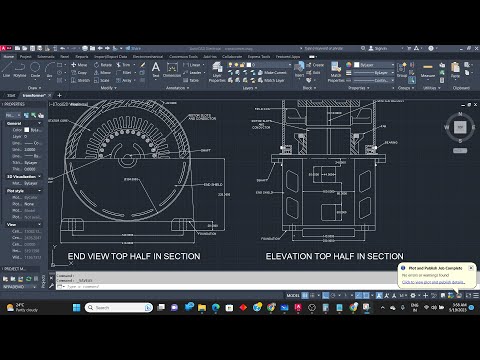
Task: Open the ByLayer color dropdown
Action: point(374,65)
